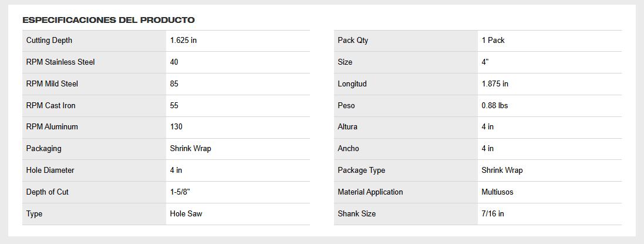
Task: Select the RPM Stainless Steel label
Action: pos(60,62)
